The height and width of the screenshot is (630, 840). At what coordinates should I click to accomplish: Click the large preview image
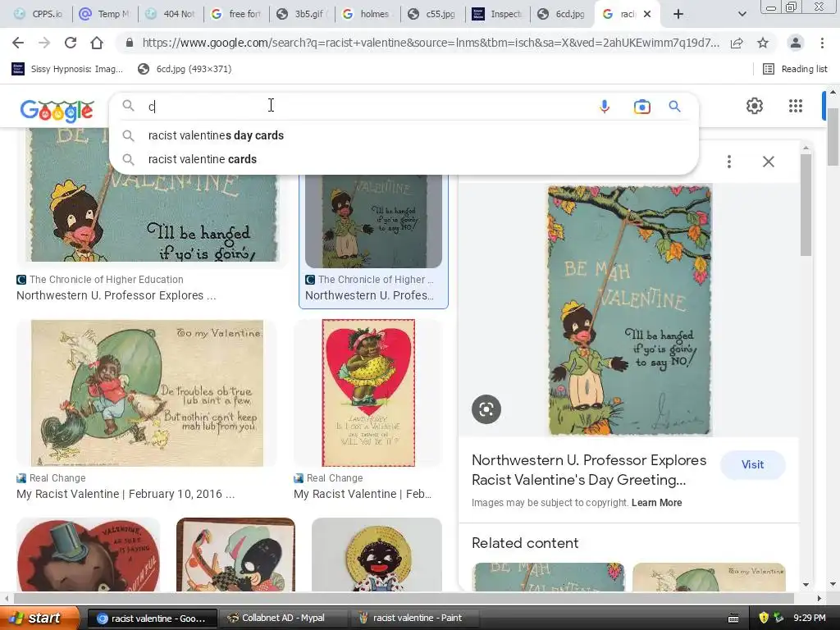(x=629, y=310)
